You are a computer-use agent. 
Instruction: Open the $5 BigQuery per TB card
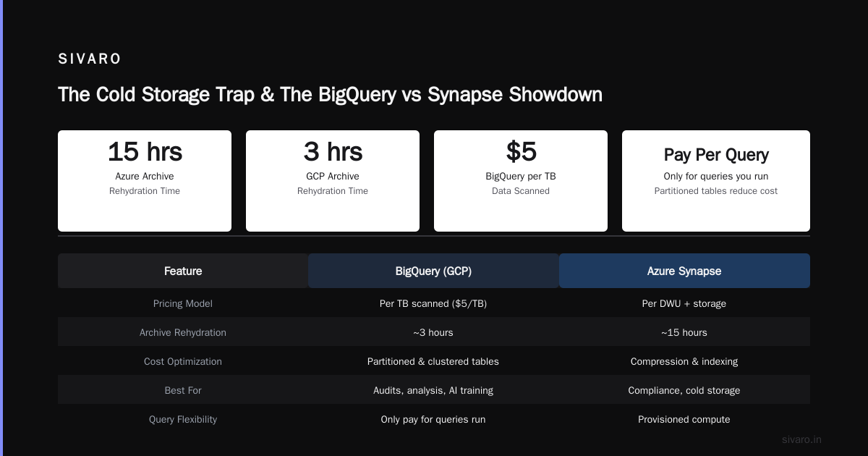tap(521, 181)
